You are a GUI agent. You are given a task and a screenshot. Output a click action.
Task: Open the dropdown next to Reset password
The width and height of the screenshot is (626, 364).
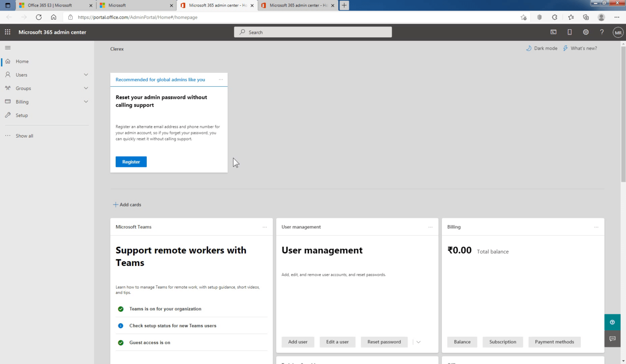pyautogui.click(x=418, y=342)
